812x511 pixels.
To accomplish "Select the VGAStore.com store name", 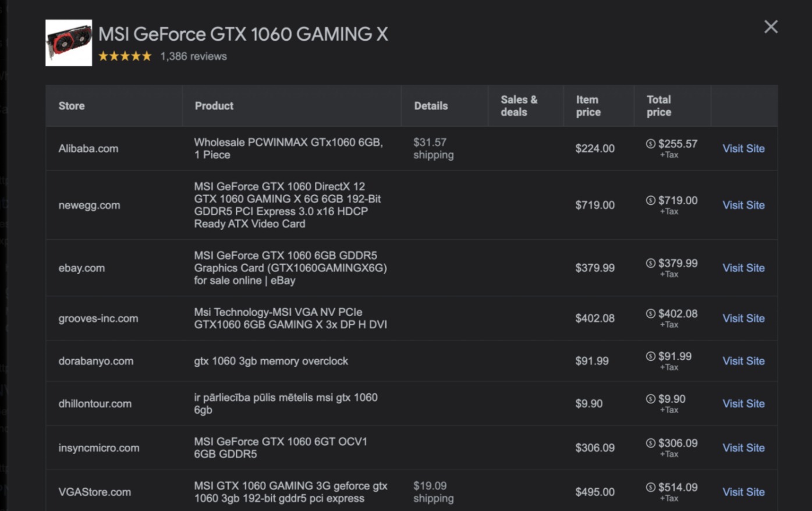I will [x=94, y=492].
